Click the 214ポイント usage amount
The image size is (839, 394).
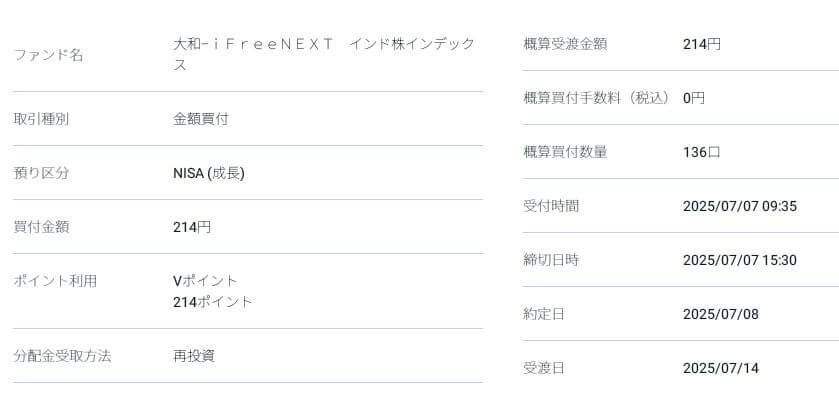tap(212, 302)
